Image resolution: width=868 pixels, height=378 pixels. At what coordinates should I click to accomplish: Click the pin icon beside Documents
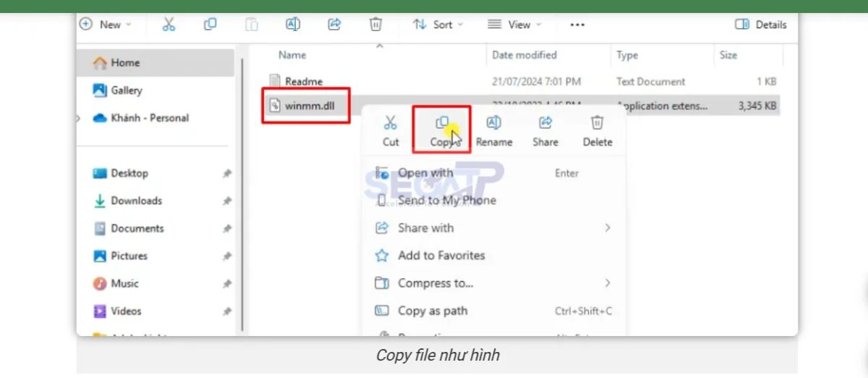point(227,229)
